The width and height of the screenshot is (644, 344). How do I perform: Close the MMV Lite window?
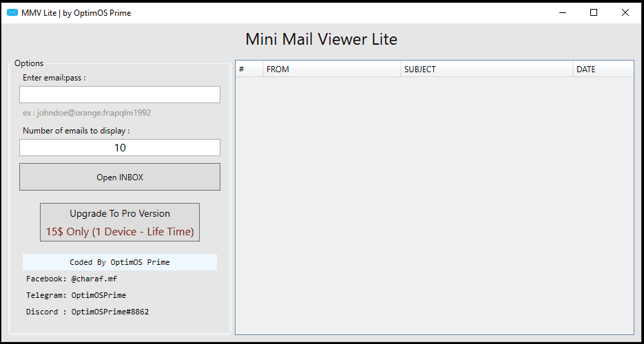coord(625,12)
